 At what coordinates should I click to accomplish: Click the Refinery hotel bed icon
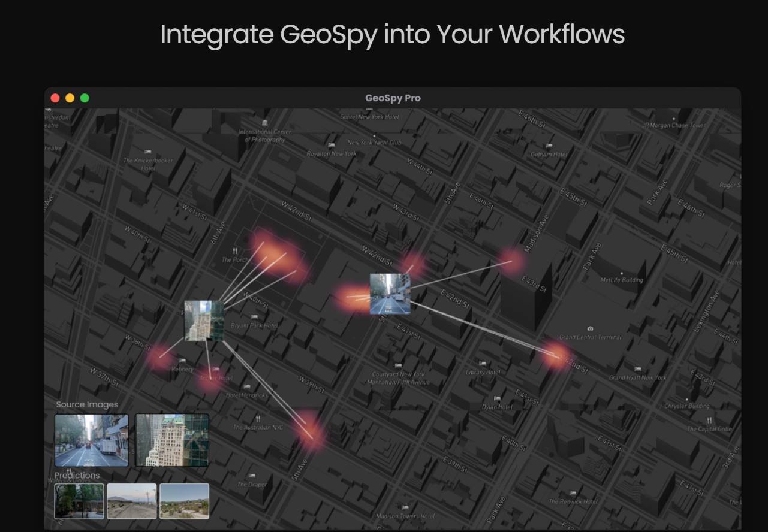182,361
